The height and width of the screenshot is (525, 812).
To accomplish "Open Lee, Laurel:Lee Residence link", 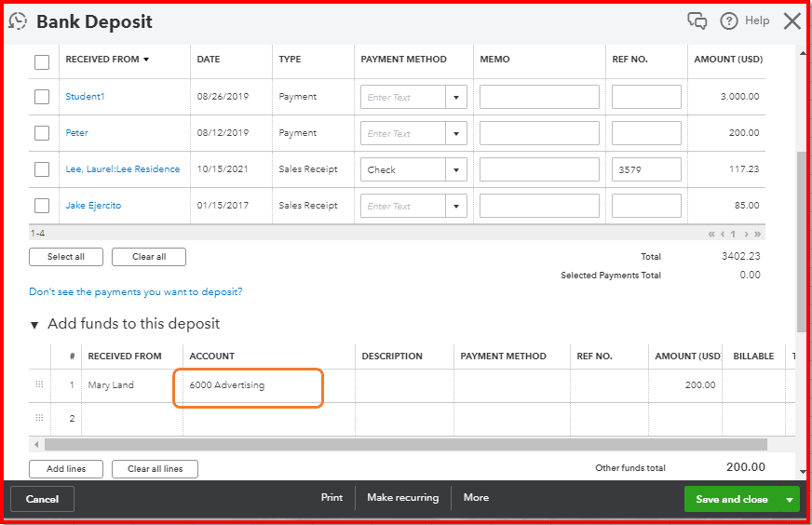I will click(123, 168).
